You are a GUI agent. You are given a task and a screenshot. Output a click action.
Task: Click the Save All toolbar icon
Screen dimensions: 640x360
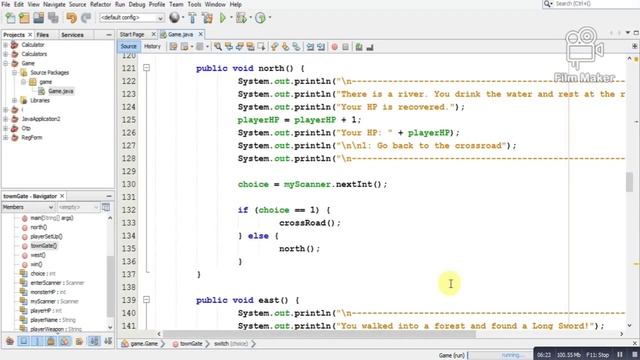[x=53, y=18]
